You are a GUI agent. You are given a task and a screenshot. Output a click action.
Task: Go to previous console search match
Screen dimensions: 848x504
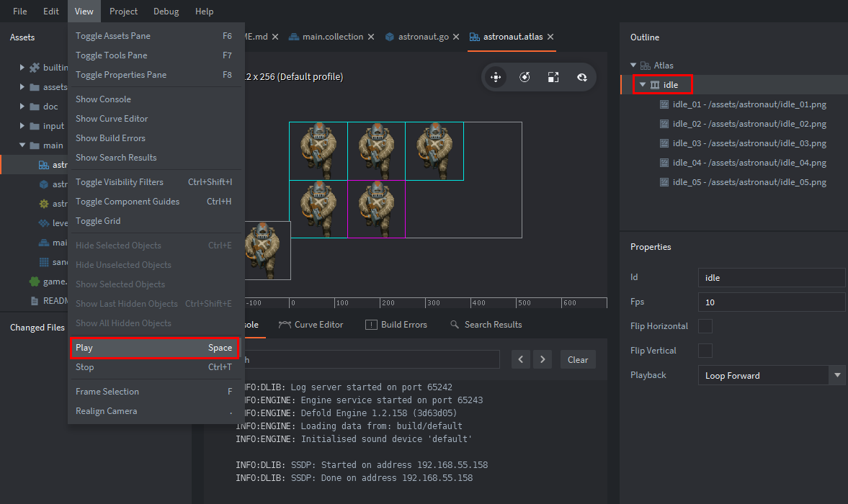pos(521,360)
